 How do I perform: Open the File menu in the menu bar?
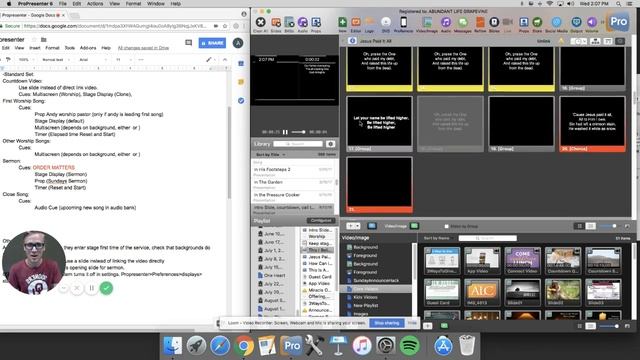click(62, 4)
